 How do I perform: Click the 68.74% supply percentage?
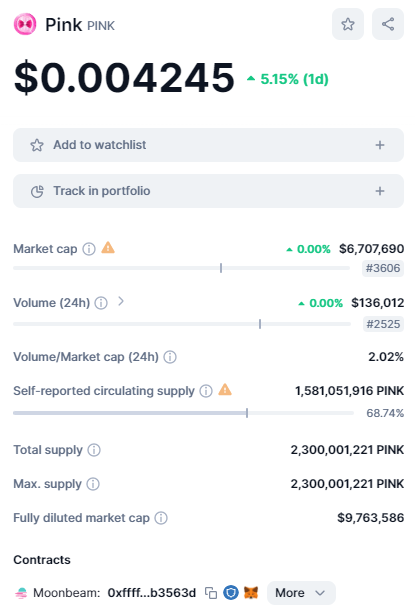click(385, 413)
